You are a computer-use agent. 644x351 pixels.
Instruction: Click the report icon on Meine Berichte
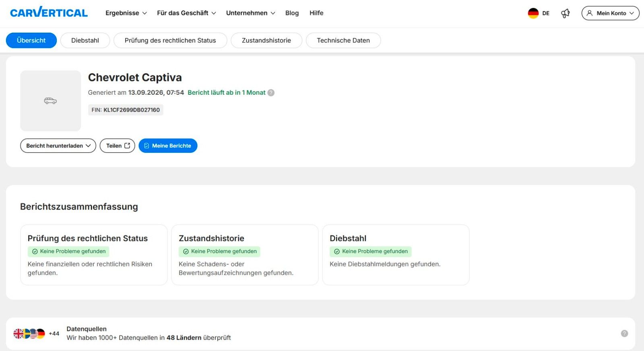(x=147, y=146)
